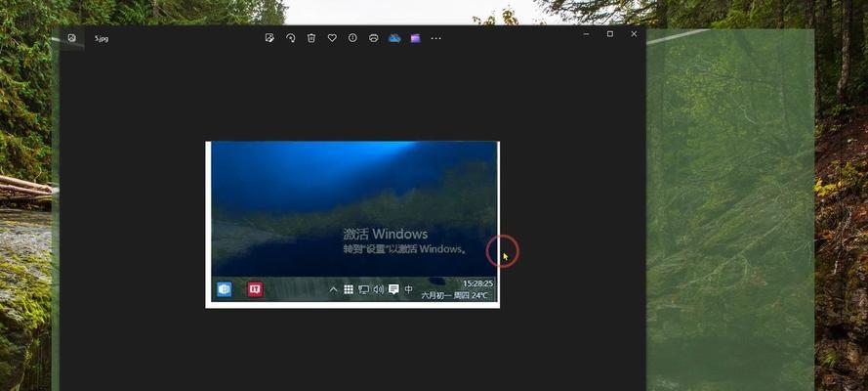Open the three-dot See more menu
868x391 pixels.
(436, 38)
